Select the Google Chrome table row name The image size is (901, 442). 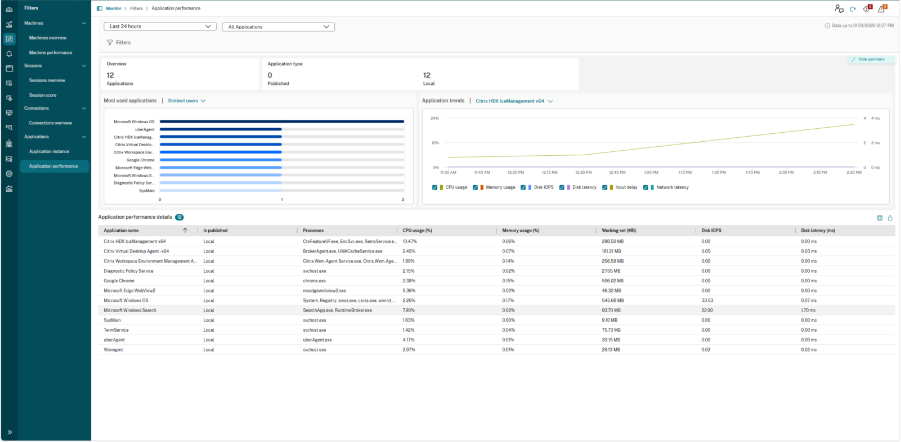[119, 281]
